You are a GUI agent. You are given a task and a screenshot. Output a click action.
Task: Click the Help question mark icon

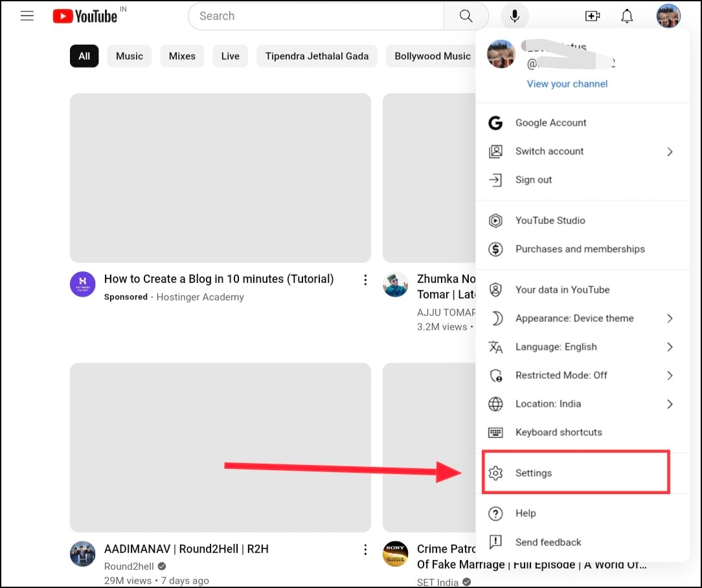495,514
